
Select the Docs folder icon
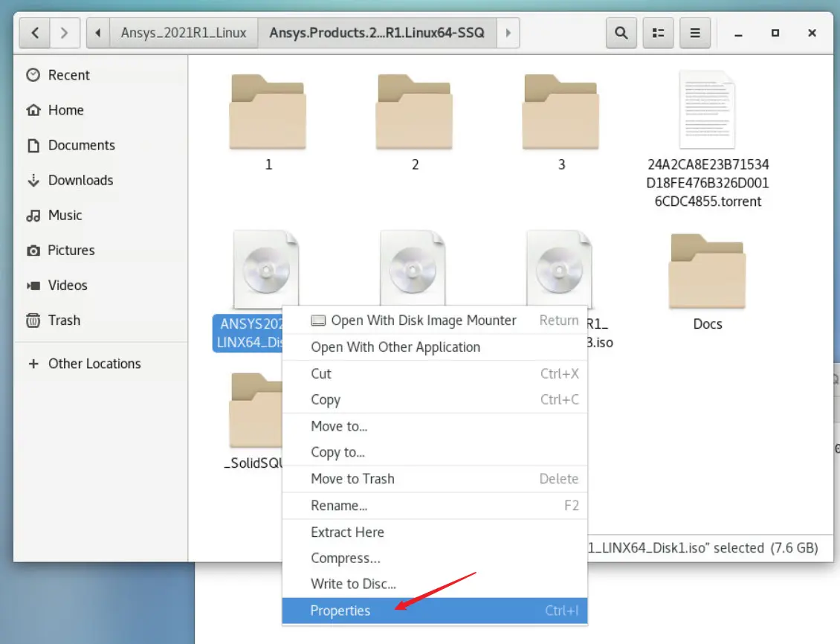(x=707, y=271)
